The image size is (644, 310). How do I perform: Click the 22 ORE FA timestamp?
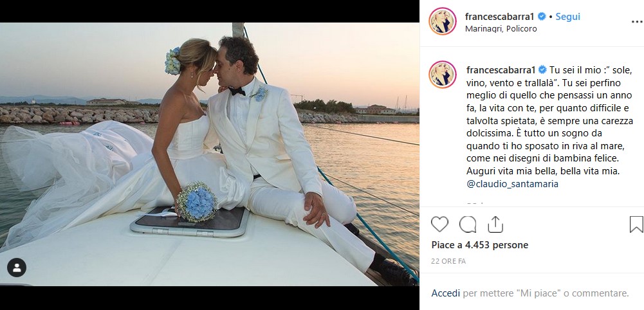point(448,261)
